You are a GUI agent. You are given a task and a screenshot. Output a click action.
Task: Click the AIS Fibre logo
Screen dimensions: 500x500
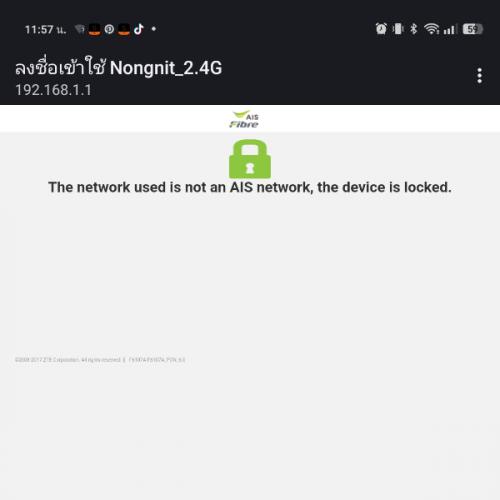coord(244,119)
